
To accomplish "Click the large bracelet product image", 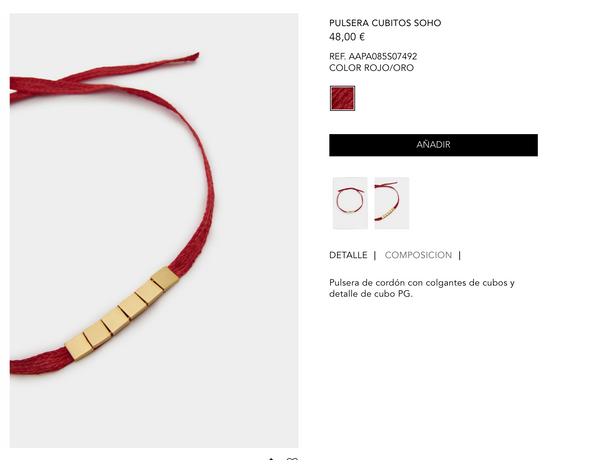I will click(x=154, y=230).
